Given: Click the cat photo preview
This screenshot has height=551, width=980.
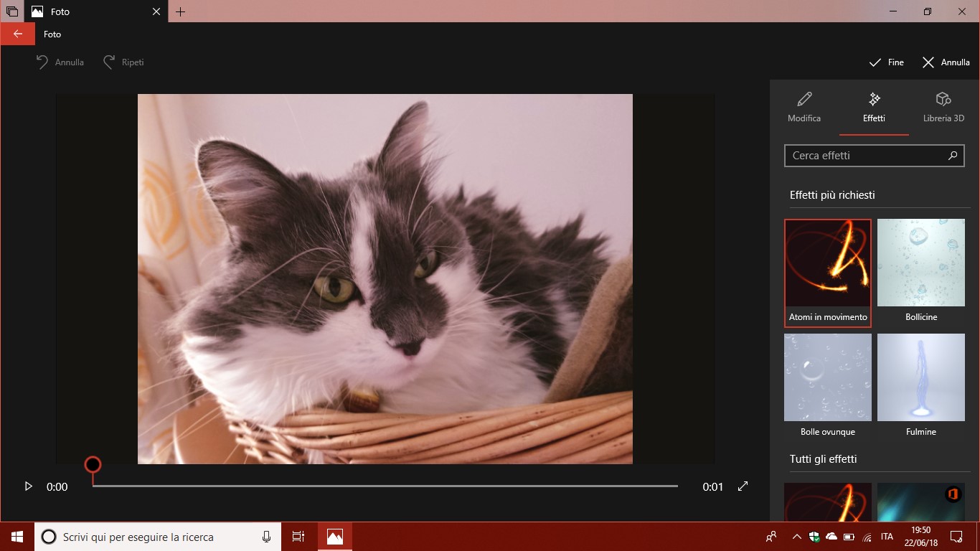Looking at the screenshot, I should point(385,279).
